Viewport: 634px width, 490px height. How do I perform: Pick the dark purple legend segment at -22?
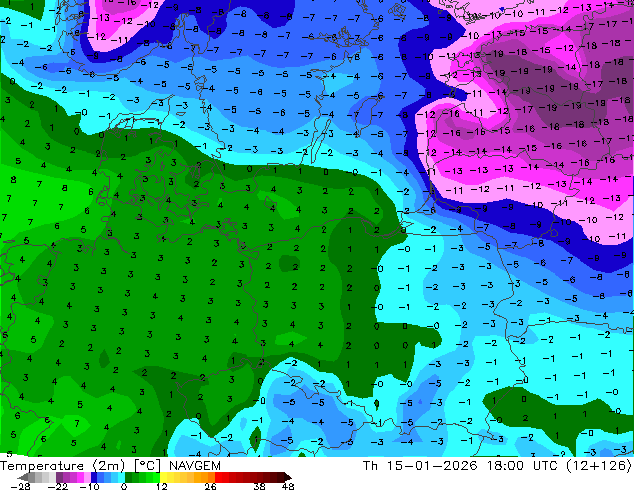[x=59, y=477]
